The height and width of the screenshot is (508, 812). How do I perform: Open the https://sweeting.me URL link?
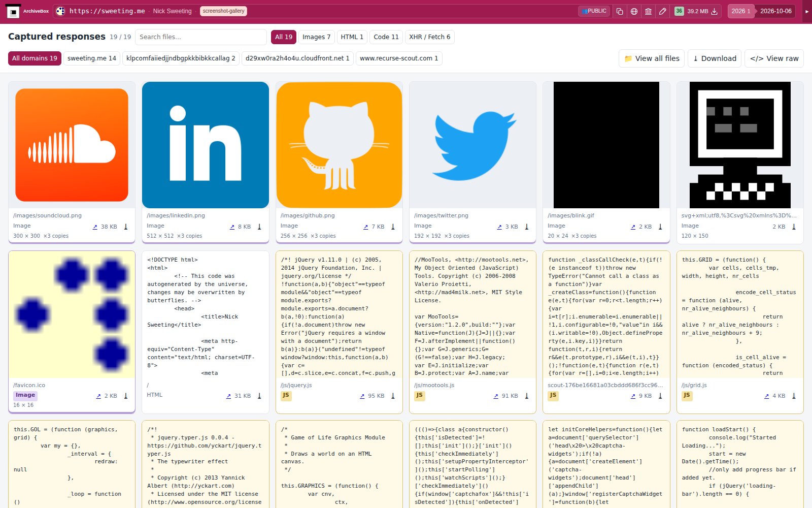click(107, 11)
